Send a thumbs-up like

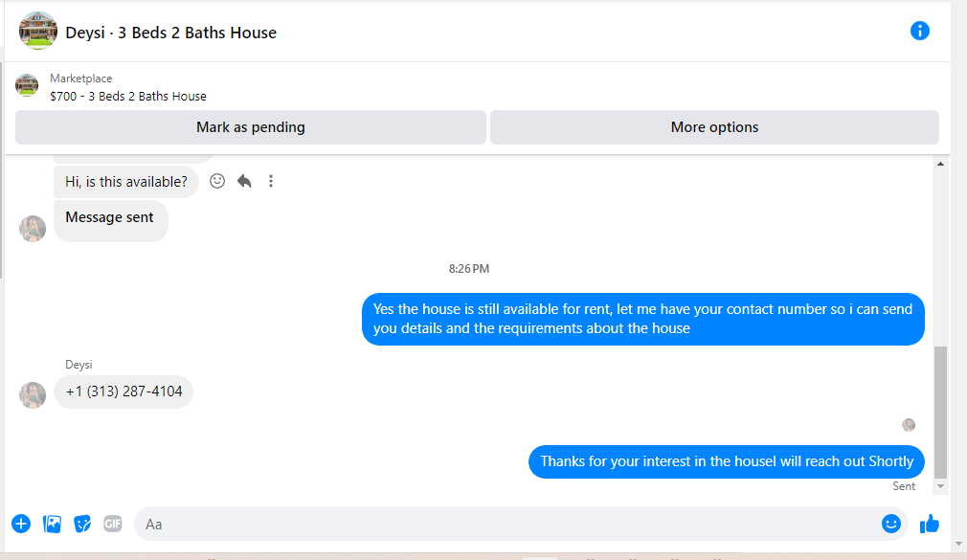929,524
